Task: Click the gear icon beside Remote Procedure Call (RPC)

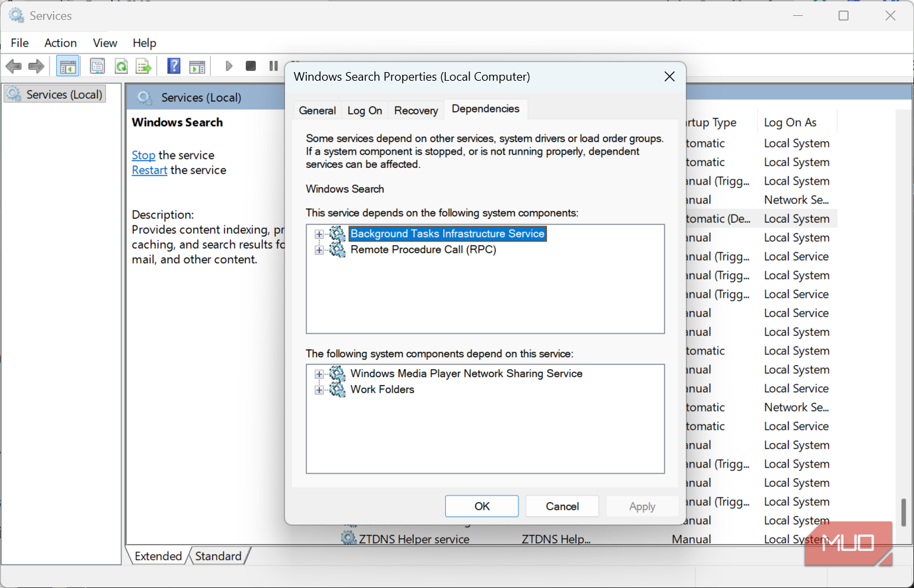Action: point(337,249)
